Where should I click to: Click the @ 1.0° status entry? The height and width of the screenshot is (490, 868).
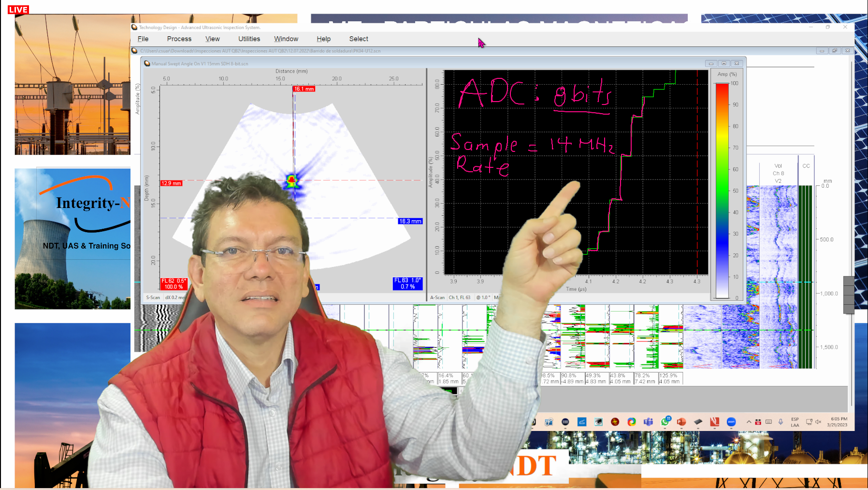pyautogui.click(x=483, y=297)
